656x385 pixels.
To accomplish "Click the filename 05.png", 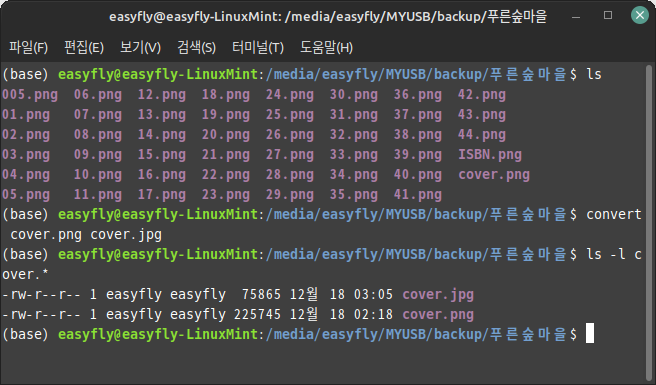I will [26, 195].
